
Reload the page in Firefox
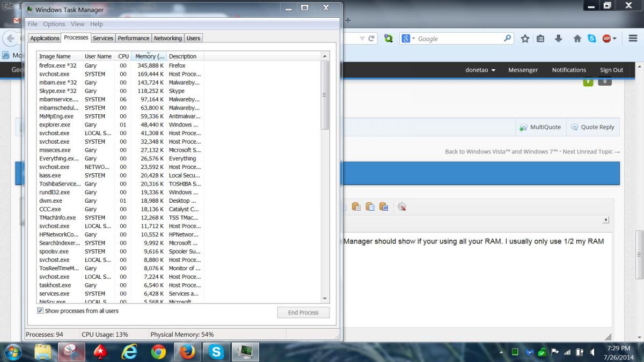coord(371,39)
